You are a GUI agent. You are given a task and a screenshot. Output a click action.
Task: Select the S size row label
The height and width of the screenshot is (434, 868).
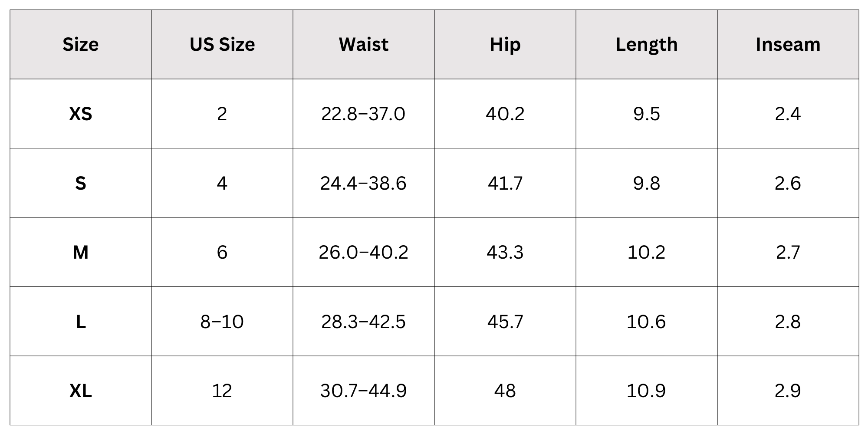(x=81, y=183)
